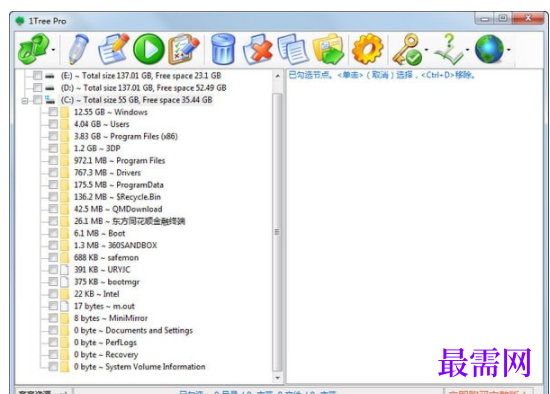Tick the Windows folder checkbox
This screenshot has height=394, width=550.
click(53, 112)
